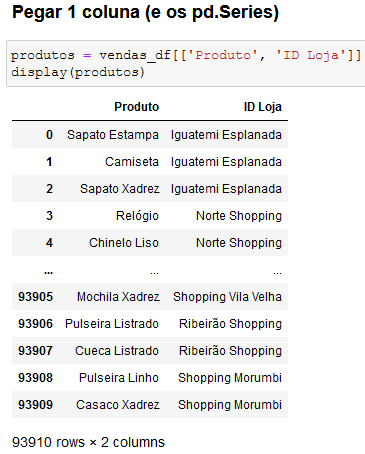Click the Produto column header
Screen dimensions: 365x454
(137, 107)
